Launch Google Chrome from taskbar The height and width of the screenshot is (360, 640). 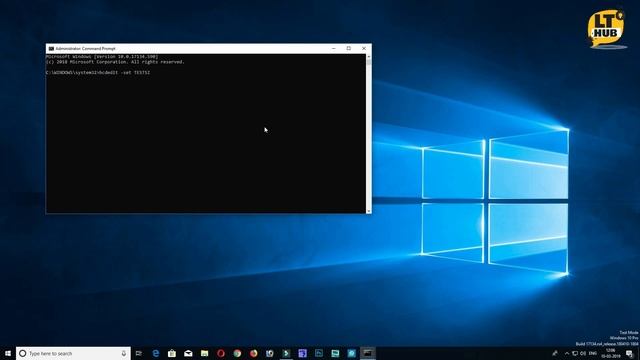pos(237,353)
